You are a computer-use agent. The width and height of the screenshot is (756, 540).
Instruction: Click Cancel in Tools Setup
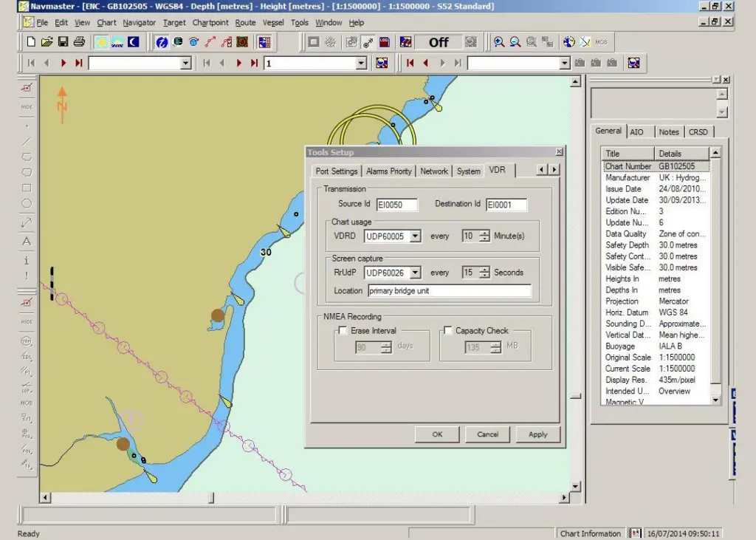point(487,434)
